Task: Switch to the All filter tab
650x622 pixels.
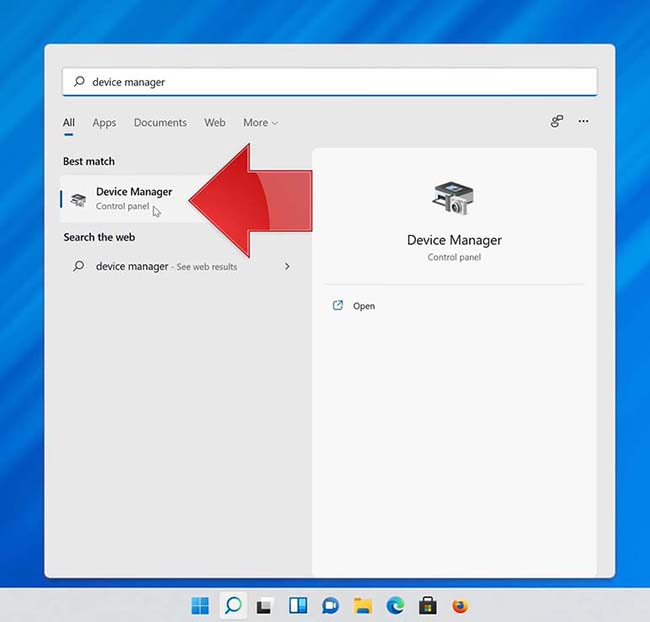Action: point(69,123)
